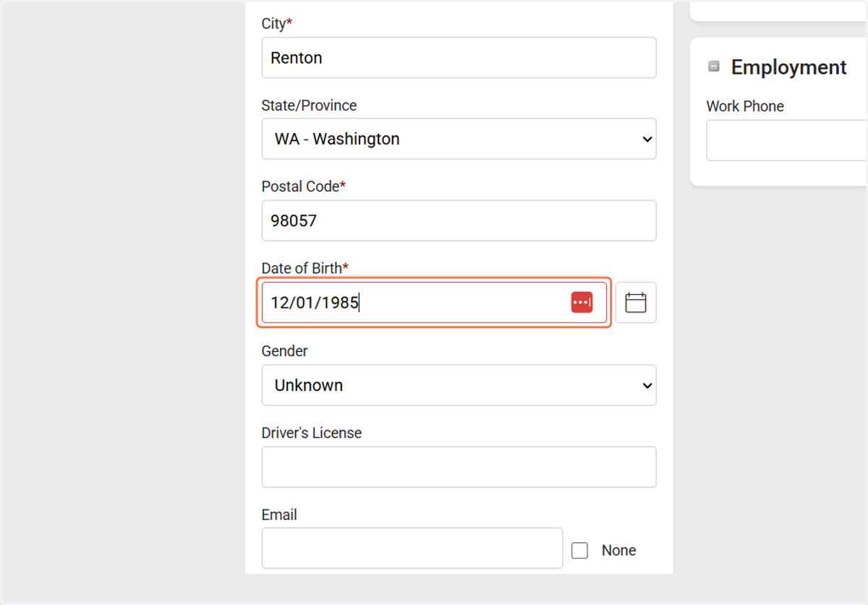Open the Date of Birth calendar picker
Screen dimensions: 868x605
636,302
